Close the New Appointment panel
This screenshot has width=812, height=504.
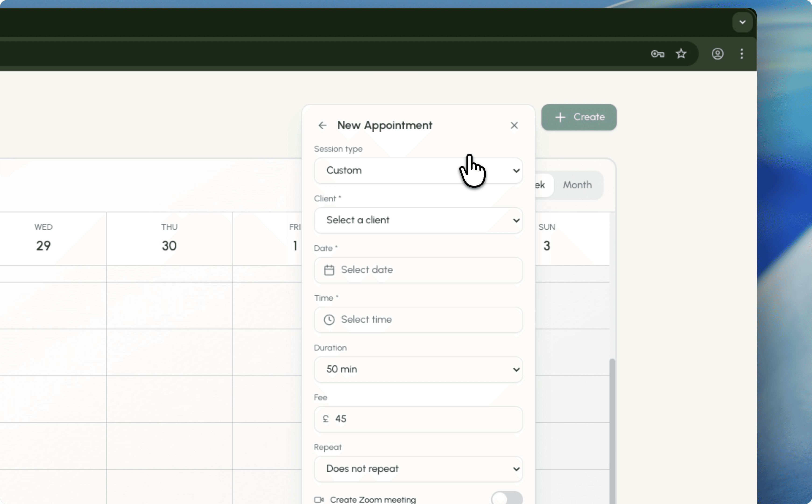point(514,125)
